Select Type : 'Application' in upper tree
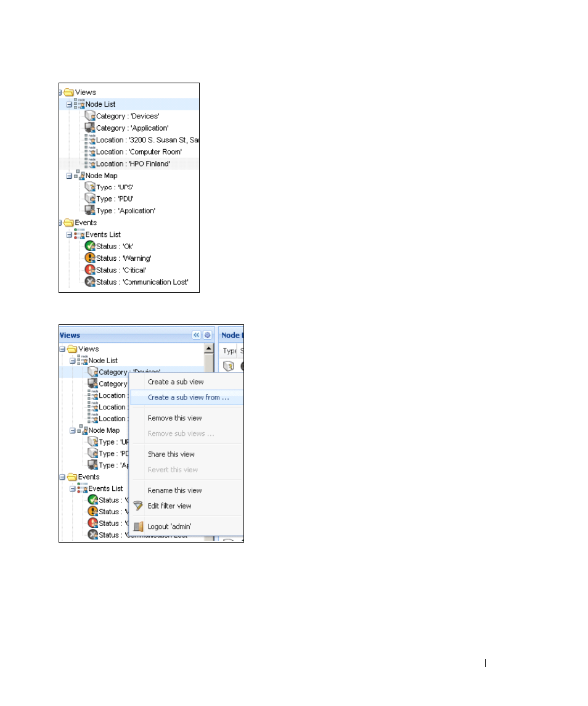Viewport: 588px width, 706px height. [x=125, y=211]
